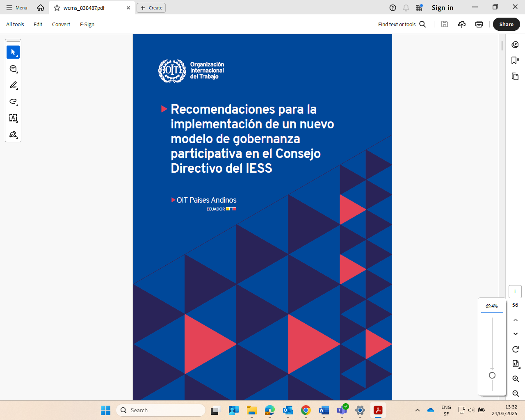The height and width of the screenshot is (420, 525).
Task: Open Microsoft Edge from taskbar
Action: point(269,410)
